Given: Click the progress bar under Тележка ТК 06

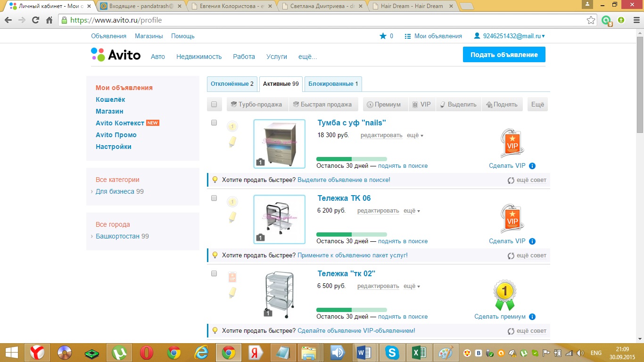Looking at the screenshot, I should click(x=352, y=235).
